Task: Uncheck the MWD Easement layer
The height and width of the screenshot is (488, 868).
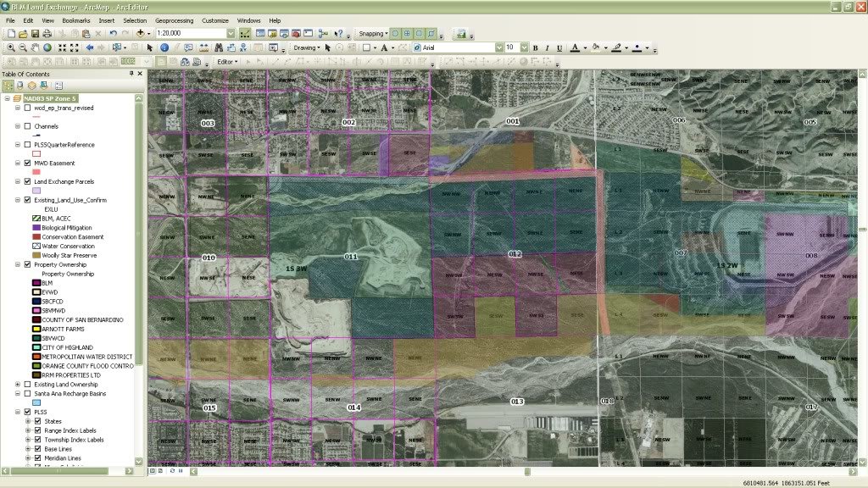Action: tap(27, 164)
